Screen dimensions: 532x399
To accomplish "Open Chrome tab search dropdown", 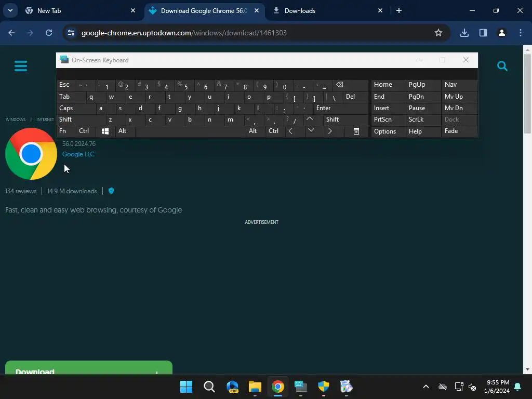I will [10, 10].
